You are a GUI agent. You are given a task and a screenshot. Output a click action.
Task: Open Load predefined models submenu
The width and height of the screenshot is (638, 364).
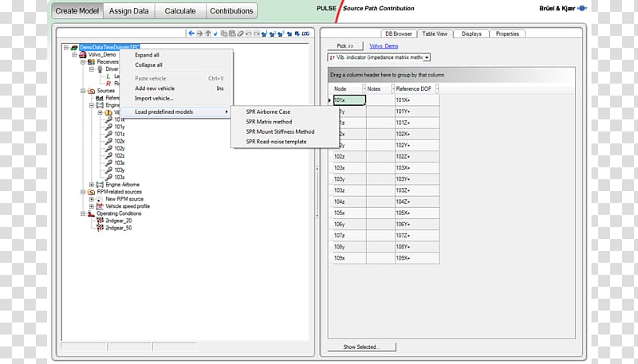click(176, 112)
